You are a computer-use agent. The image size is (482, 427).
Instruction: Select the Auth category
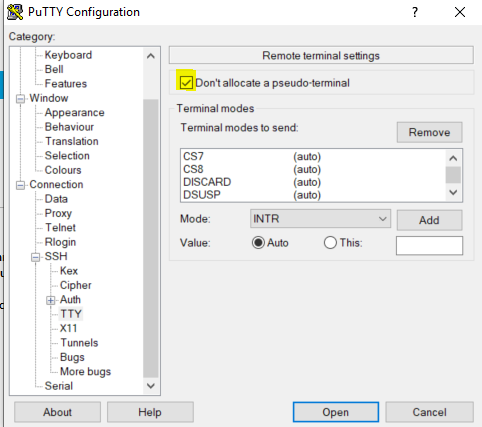pyautogui.click(x=70, y=300)
